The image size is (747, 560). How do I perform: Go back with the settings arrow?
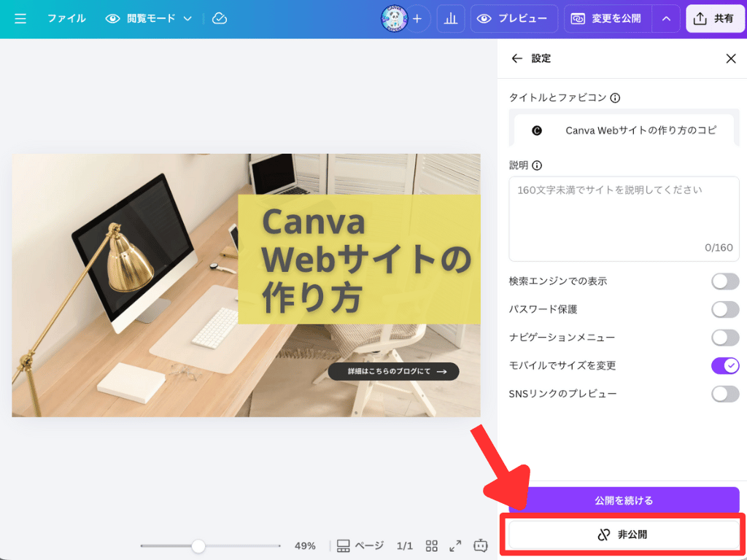517,58
